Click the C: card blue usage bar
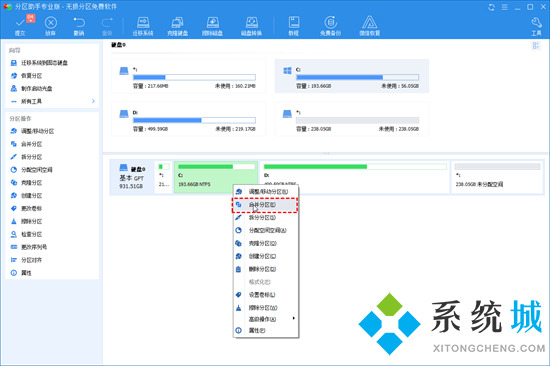550x366 pixels. tap(357, 77)
